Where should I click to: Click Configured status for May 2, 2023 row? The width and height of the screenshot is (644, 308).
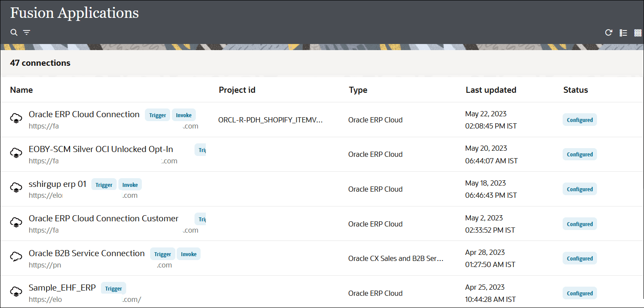580,224
